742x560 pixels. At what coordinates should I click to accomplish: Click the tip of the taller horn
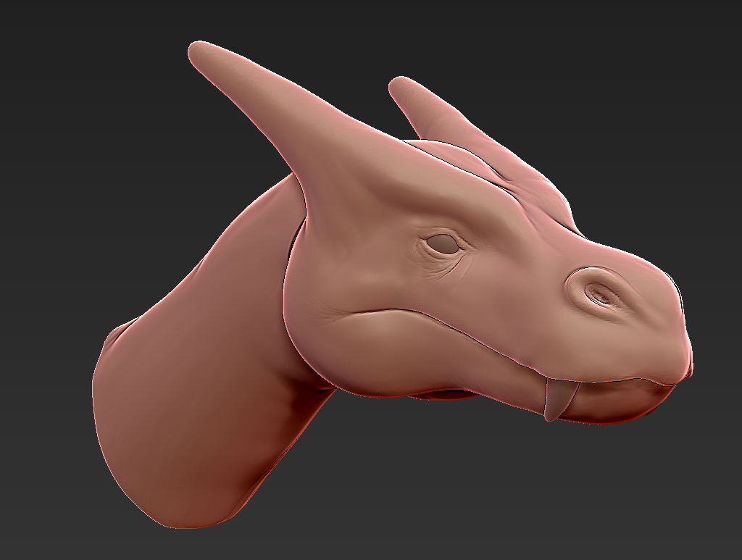tap(198, 51)
